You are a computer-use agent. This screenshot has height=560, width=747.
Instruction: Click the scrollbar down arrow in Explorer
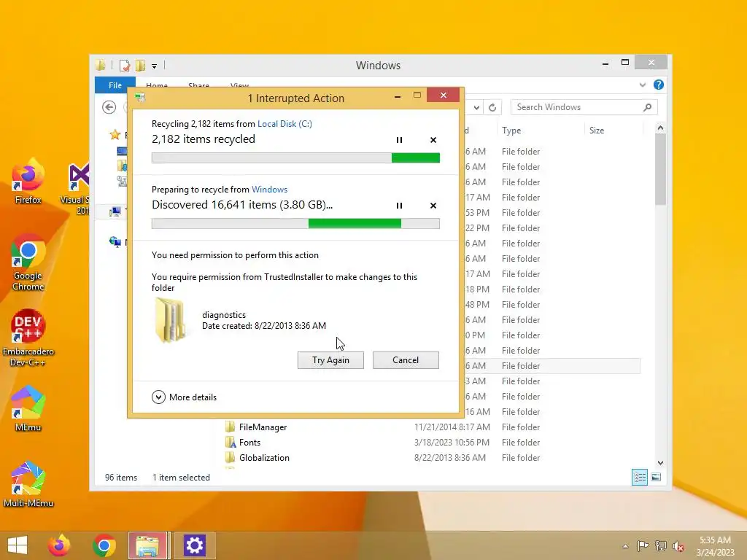click(x=660, y=463)
